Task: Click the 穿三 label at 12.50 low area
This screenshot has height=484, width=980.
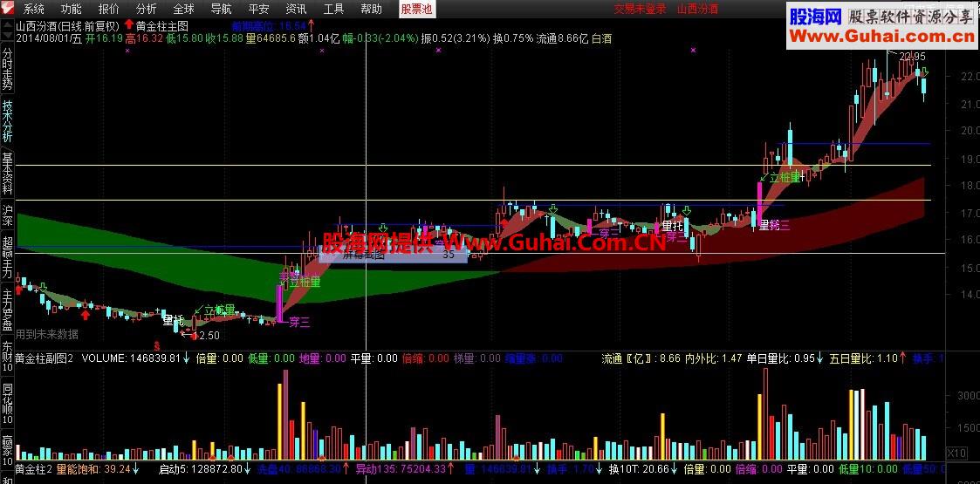Action: click(x=298, y=323)
